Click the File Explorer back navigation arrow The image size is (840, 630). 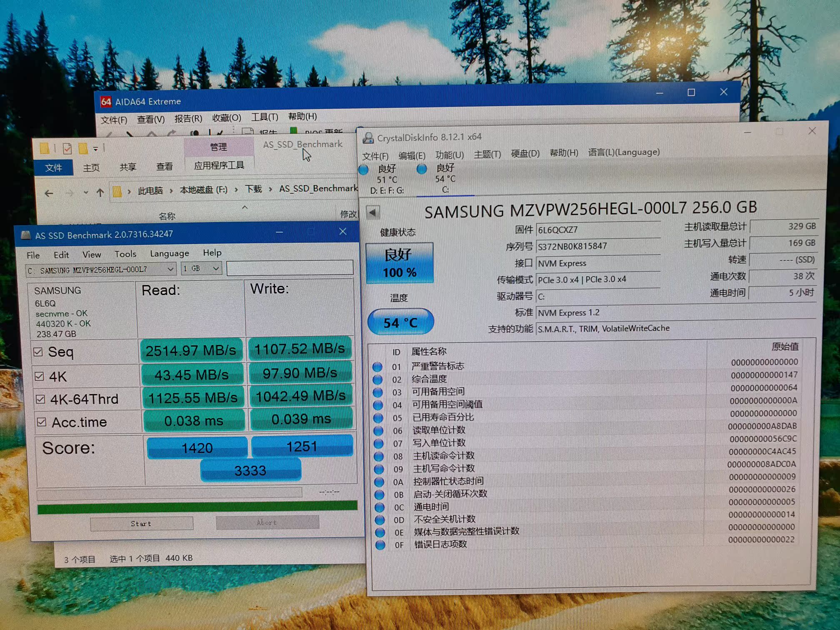point(49,193)
